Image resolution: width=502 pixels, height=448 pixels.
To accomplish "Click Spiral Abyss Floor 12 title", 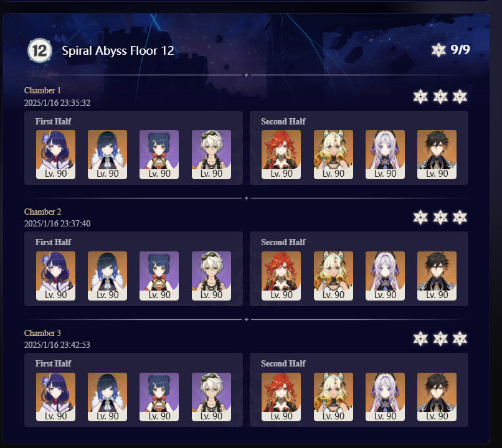I will (x=118, y=50).
